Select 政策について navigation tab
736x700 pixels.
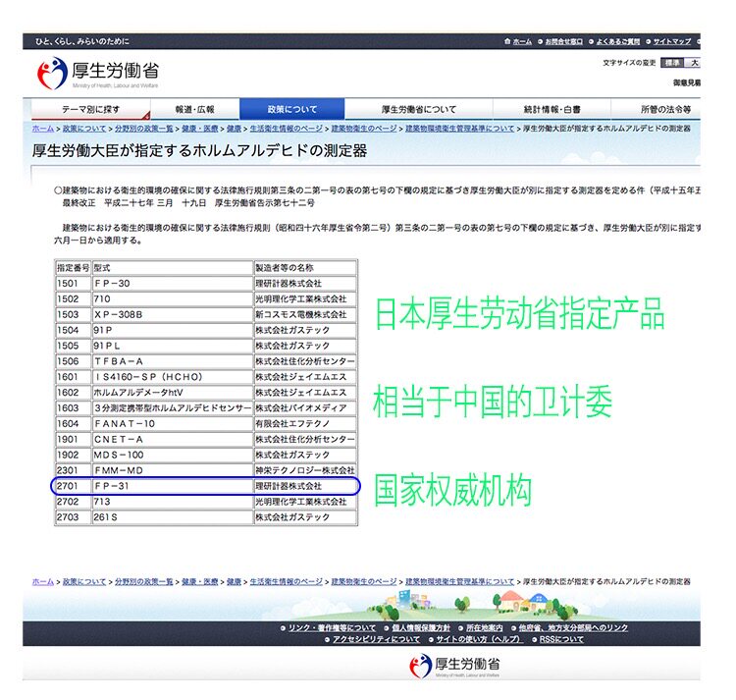point(292,109)
